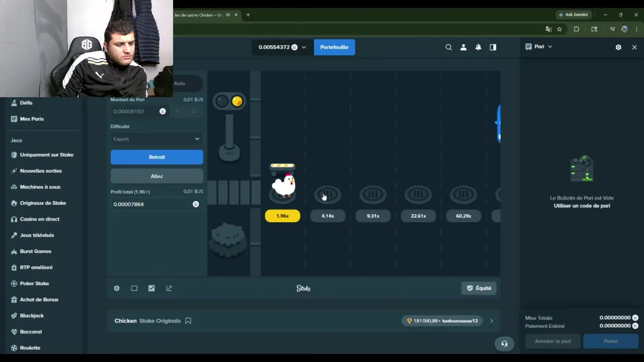Screen dimensions: 644x362
Task: Click the manhole above 22.61x
Action: 418,194
